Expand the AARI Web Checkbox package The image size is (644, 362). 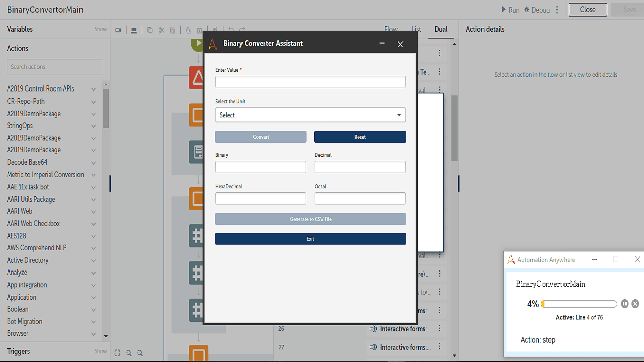tap(93, 224)
